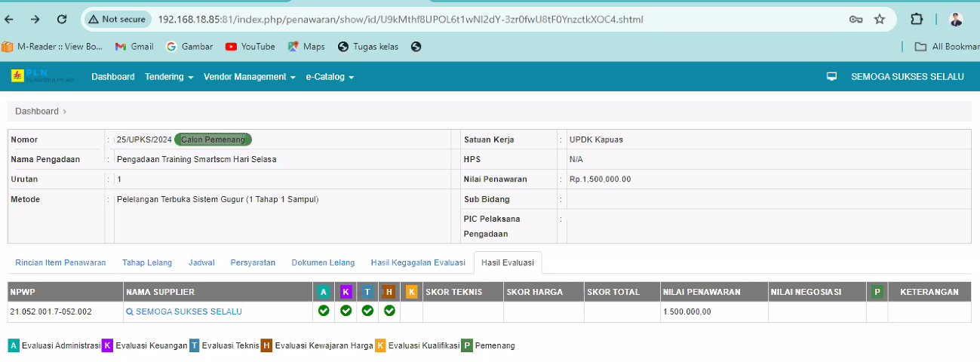980x362 pixels.
Task: Click the green P Pemenang header icon
Action: [x=877, y=292]
